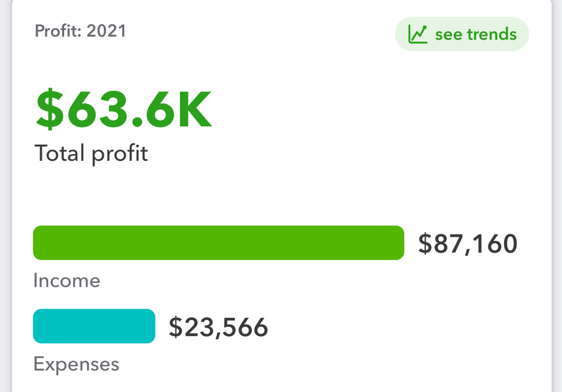Click the trend line chart icon

click(x=417, y=34)
